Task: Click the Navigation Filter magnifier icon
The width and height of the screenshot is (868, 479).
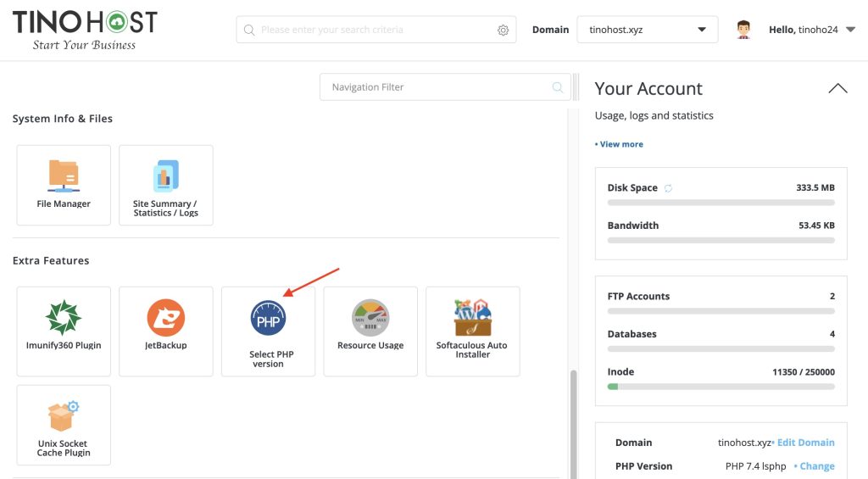Action: click(x=558, y=87)
